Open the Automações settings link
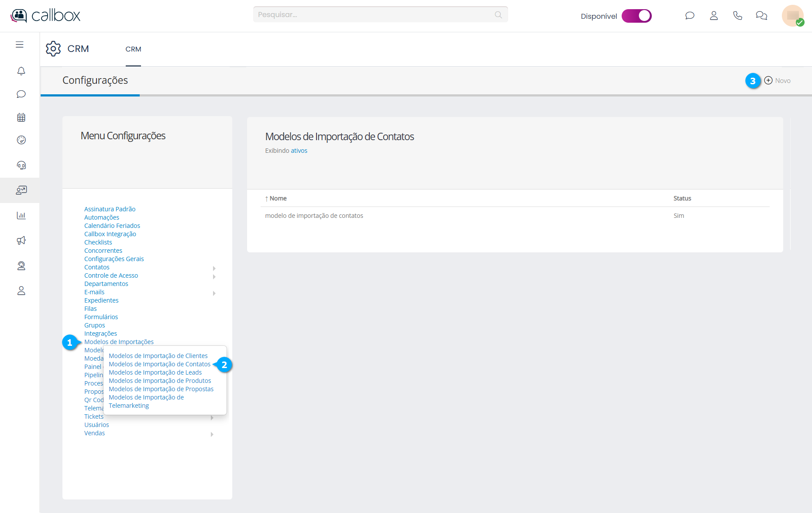This screenshot has width=812, height=513. coord(102,217)
